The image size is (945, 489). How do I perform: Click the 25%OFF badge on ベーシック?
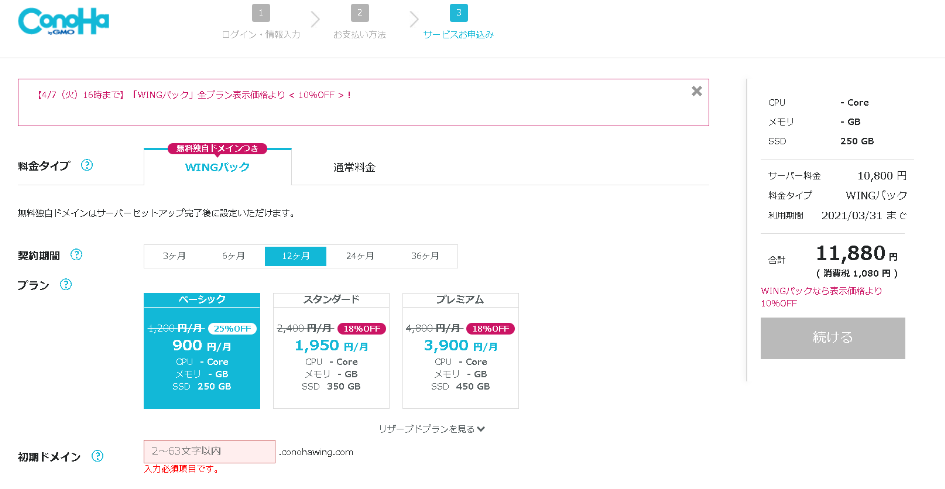233,329
